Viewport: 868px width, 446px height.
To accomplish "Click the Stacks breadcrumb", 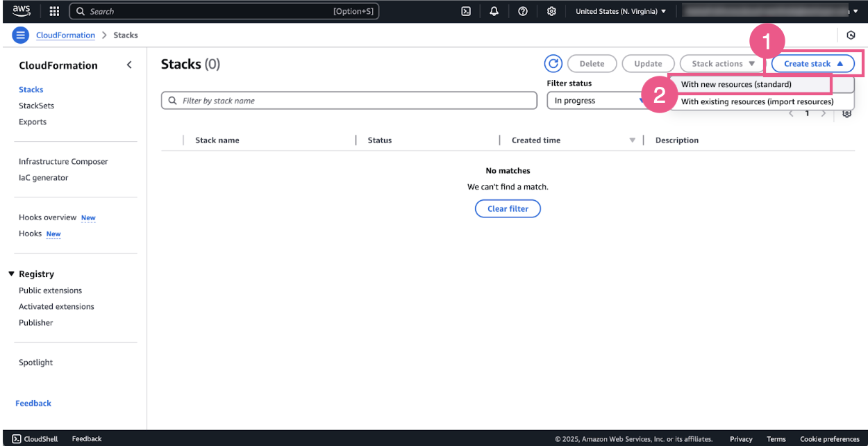I will tap(126, 35).
